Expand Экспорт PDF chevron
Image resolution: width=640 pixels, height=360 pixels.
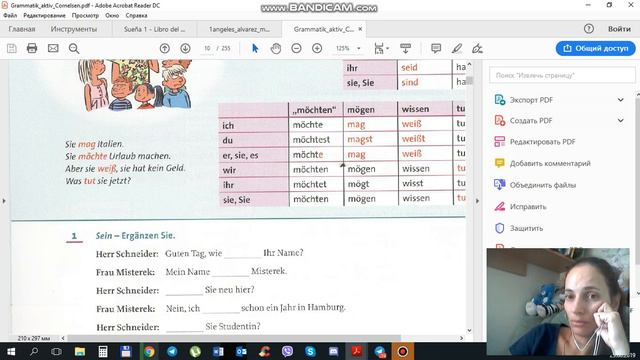620,100
